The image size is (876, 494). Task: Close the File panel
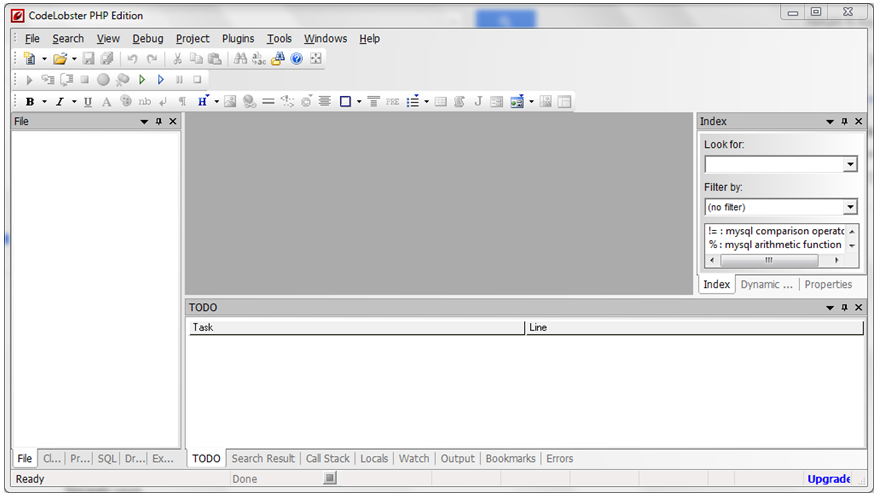click(x=173, y=121)
